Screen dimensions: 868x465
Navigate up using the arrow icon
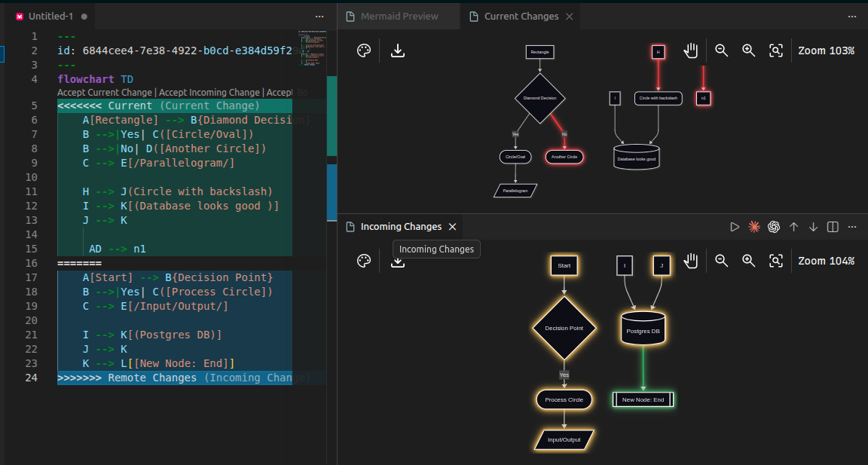(793, 226)
